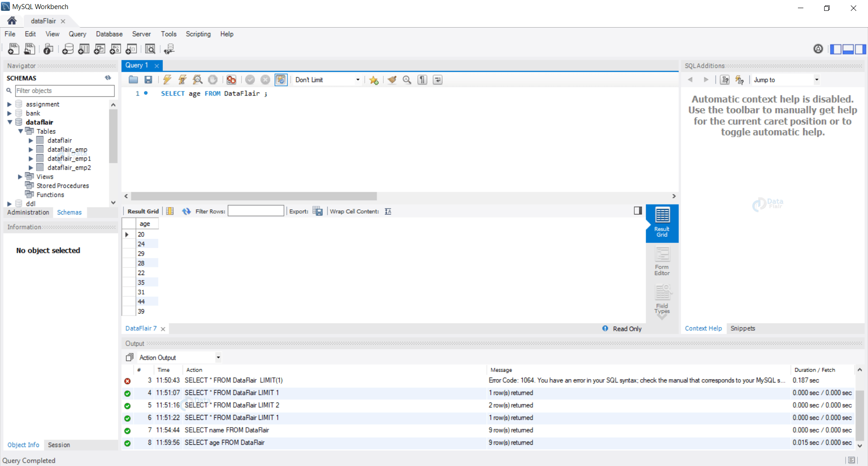
Task: Switch to Form Editor view
Action: 662,262
